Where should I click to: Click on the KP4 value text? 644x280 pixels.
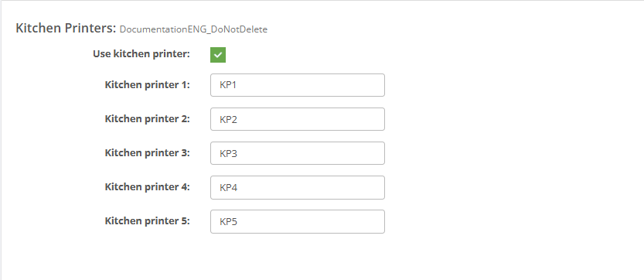click(229, 188)
